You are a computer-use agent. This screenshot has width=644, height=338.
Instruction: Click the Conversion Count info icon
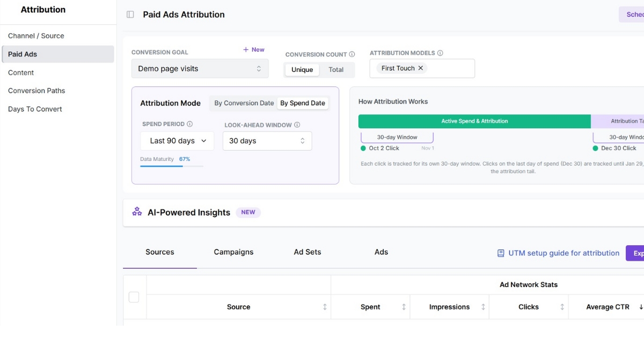click(x=352, y=54)
